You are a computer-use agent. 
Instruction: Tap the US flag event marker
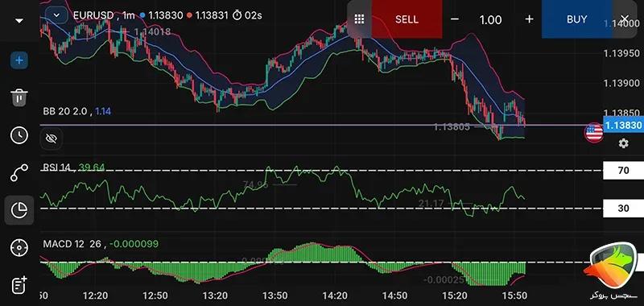click(x=594, y=133)
